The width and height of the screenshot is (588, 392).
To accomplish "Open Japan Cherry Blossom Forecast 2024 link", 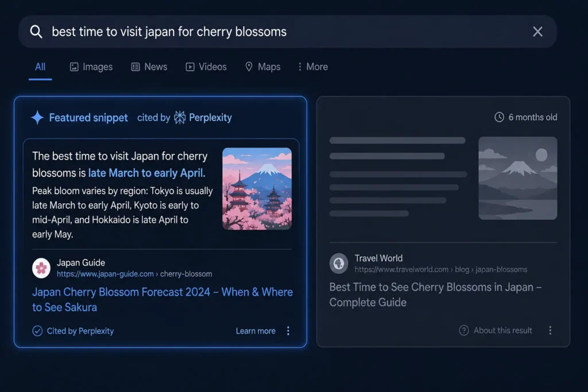I will pyautogui.click(x=163, y=300).
